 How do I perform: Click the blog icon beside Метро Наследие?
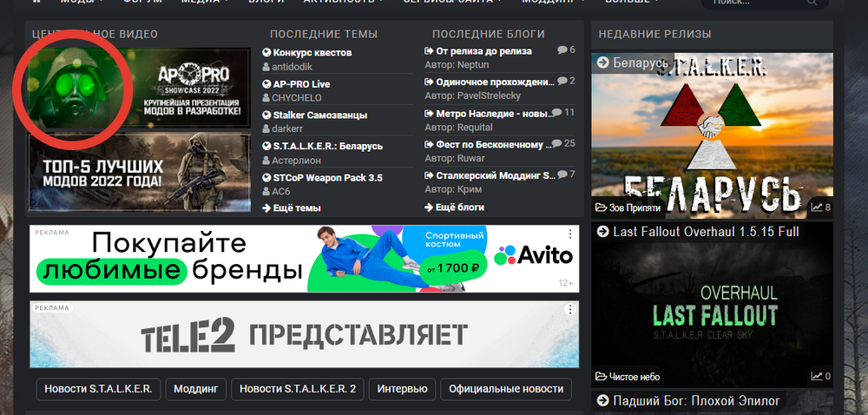tap(429, 114)
